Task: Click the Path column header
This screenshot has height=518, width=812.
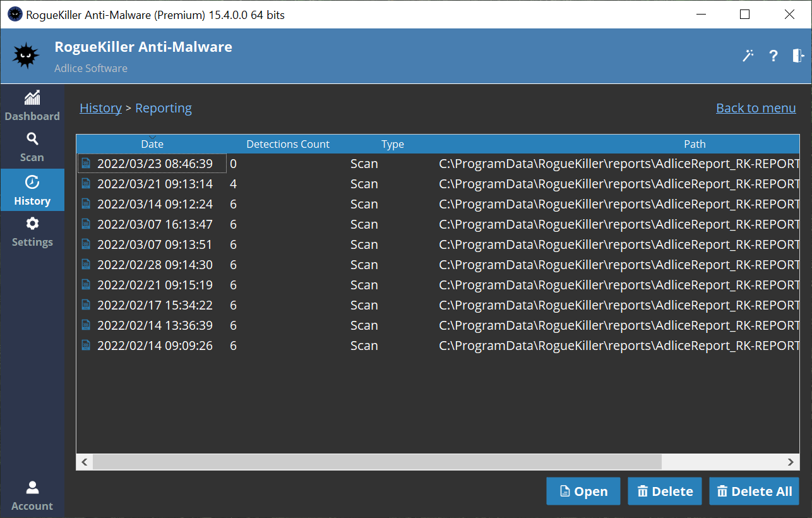Action: pyautogui.click(x=695, y=144)
